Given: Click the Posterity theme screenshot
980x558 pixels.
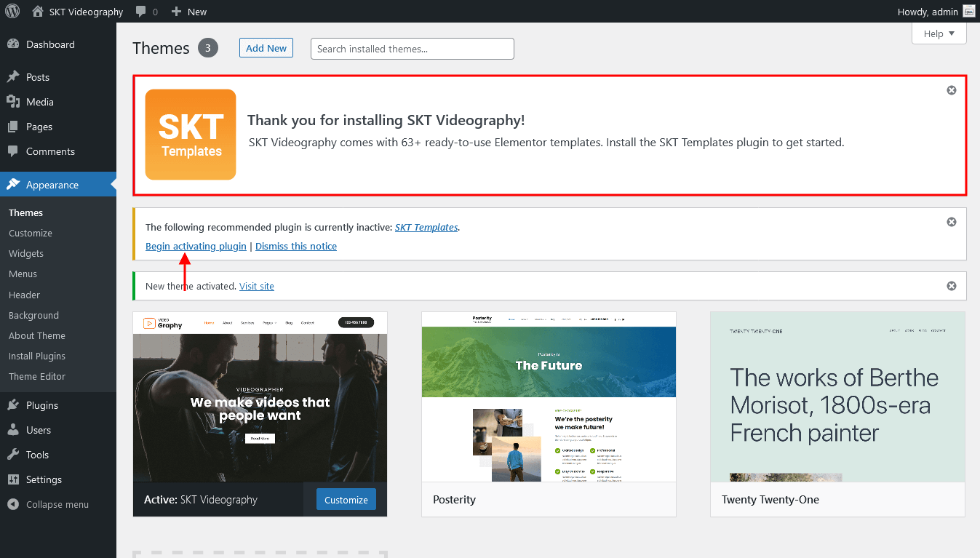Looking at the screenshot, I should pyautogui.click(x=549, y=397).
